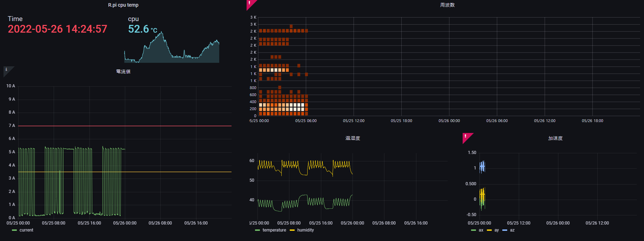Click the 05/26 12:00 label on 加速度 axis
The width and height of the screenshot is (644, 241).
click(x=597, y=223)
